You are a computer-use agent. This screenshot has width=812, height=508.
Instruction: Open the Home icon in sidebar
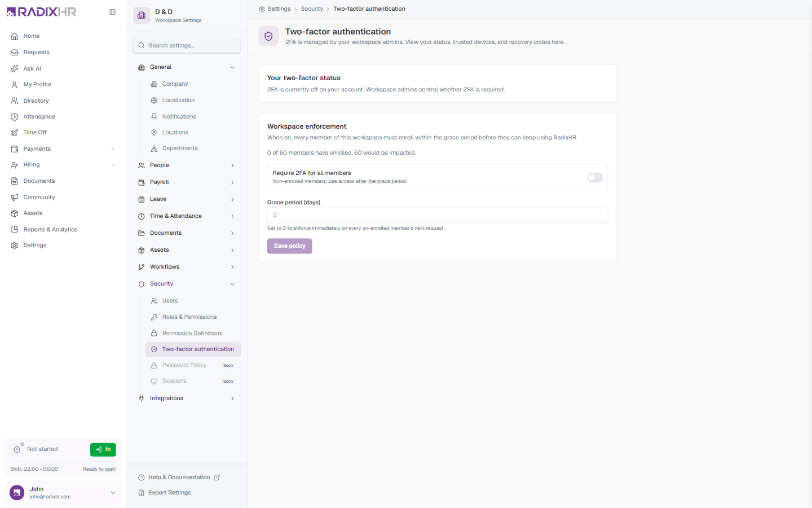(x=15, y=36)
